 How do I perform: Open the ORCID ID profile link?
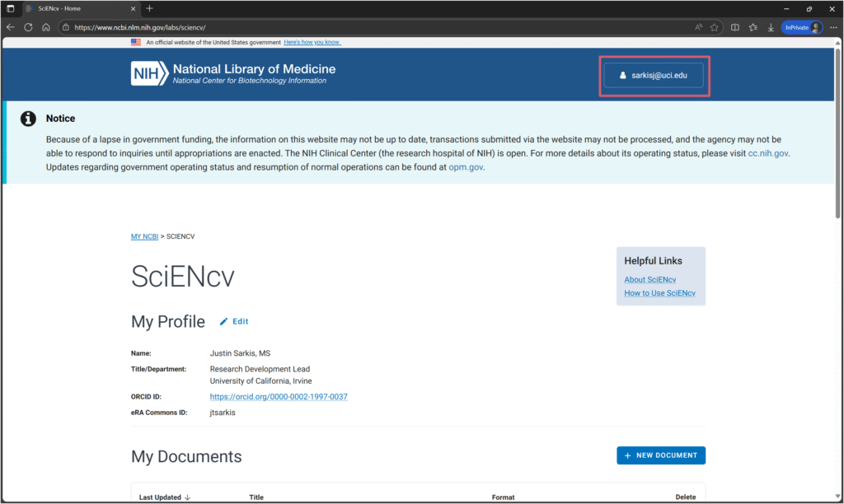tap(279, 397)
